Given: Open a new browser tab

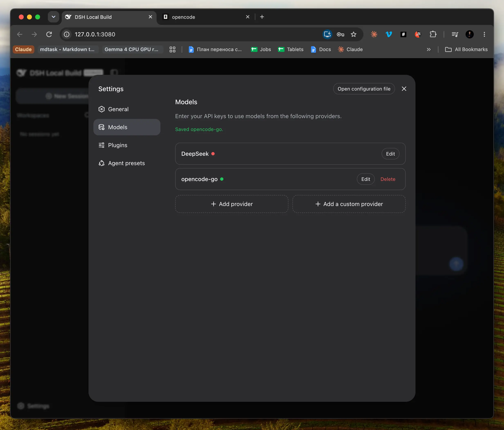Looking at the screenshot, I should (x=262, y=17).
